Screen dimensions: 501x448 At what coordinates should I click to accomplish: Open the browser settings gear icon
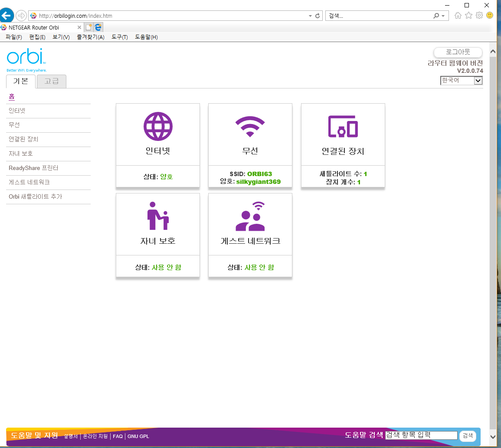pos(479,15)
